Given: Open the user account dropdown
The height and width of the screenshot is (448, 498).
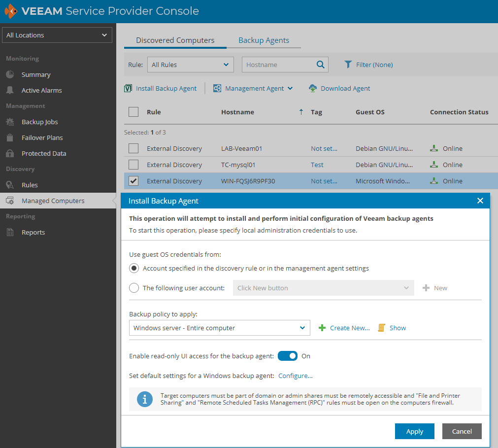Looking at the screenshot, I should pos(323,288).
